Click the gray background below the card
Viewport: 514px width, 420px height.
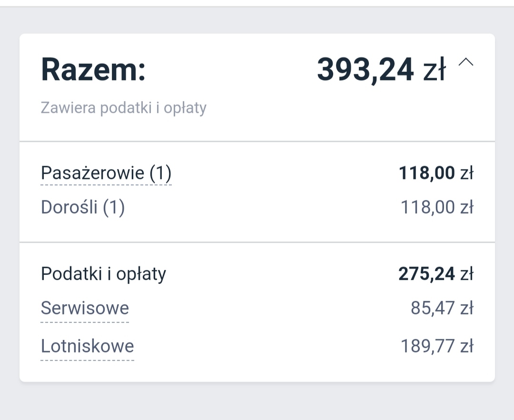[x=257, y=401]
